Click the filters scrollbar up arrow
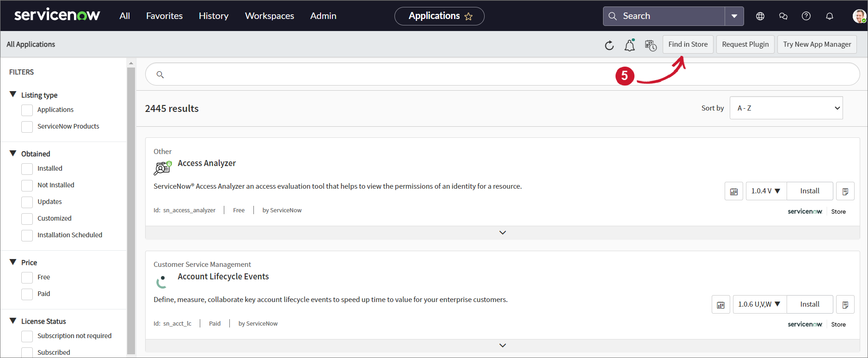 pyautogui.click(x=131, y=63)
